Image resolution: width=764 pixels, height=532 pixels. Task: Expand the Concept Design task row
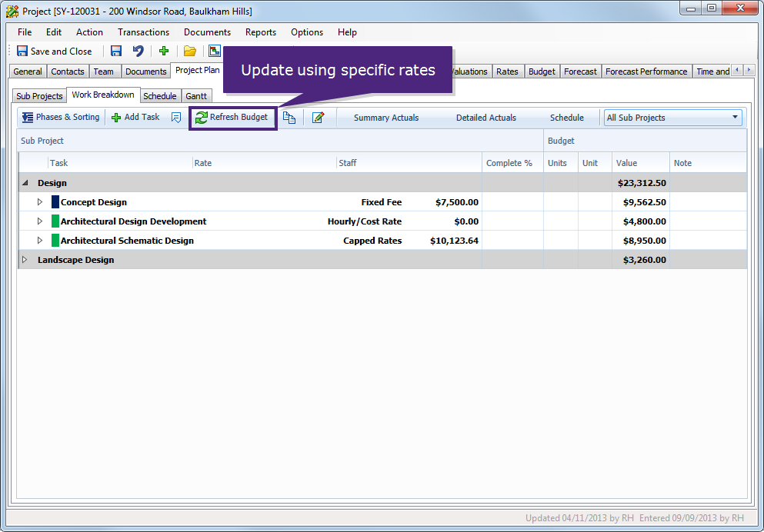[x=40, y=202]
